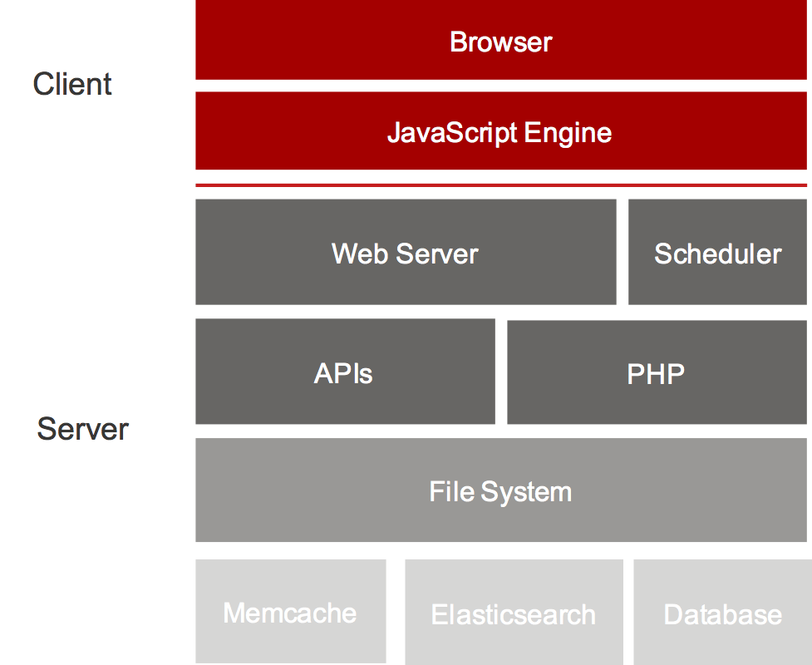Click the Browser block

coord(501,40)
